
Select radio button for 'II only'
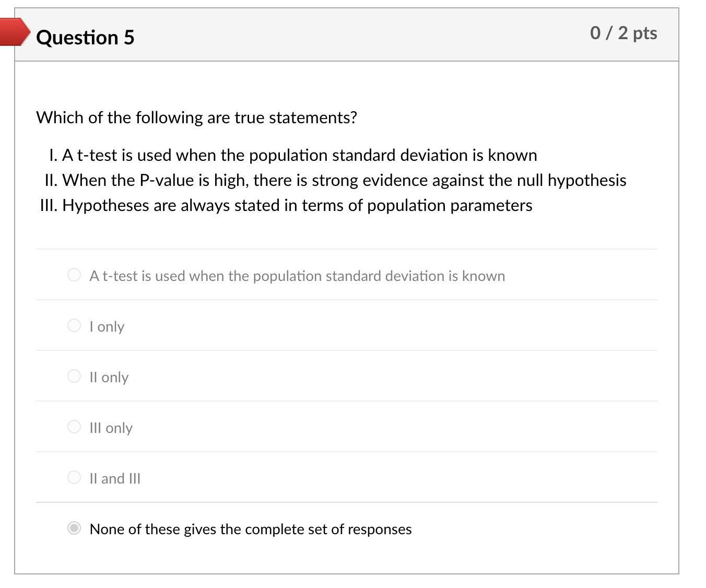pos(74,376)
